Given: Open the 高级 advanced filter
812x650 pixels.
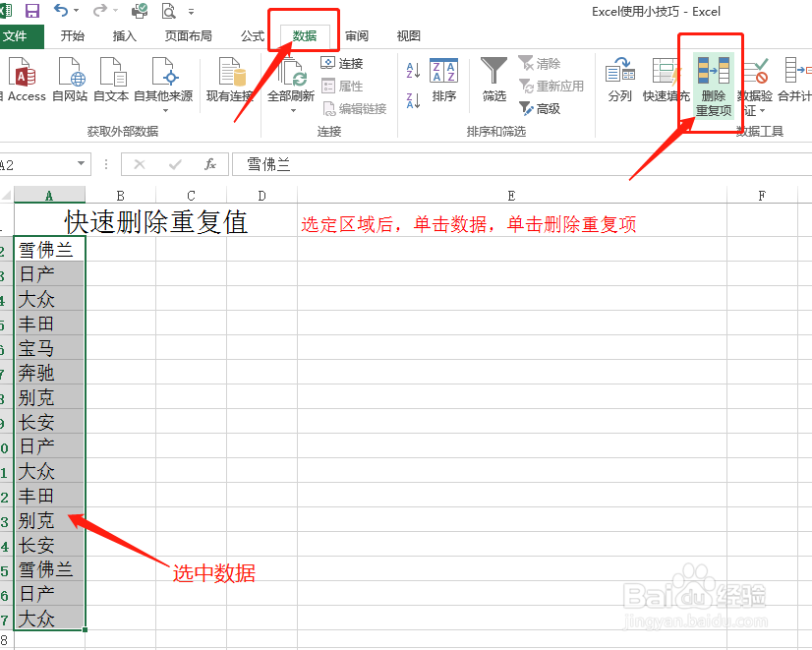Looking at the screenshot, I should click(x=540, y=108).
